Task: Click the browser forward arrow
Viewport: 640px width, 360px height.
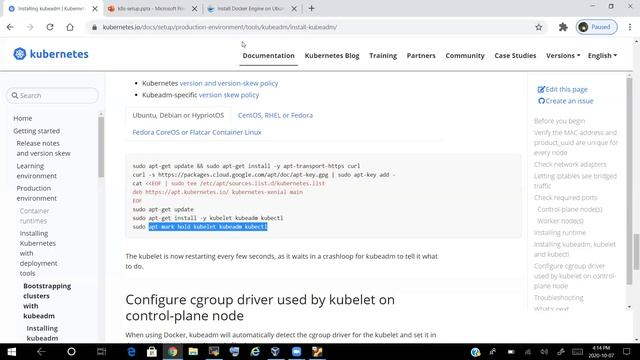Action: [x=30, y=27]
